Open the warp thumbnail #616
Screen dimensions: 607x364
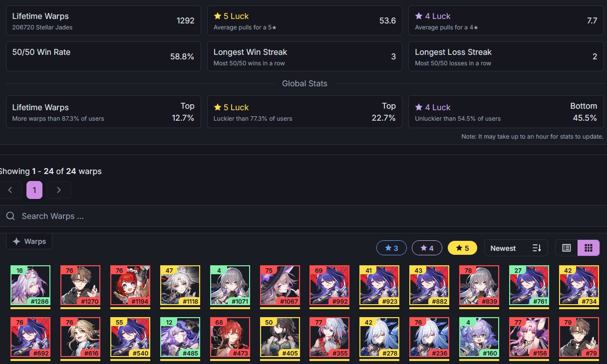(x=80, y=338)
